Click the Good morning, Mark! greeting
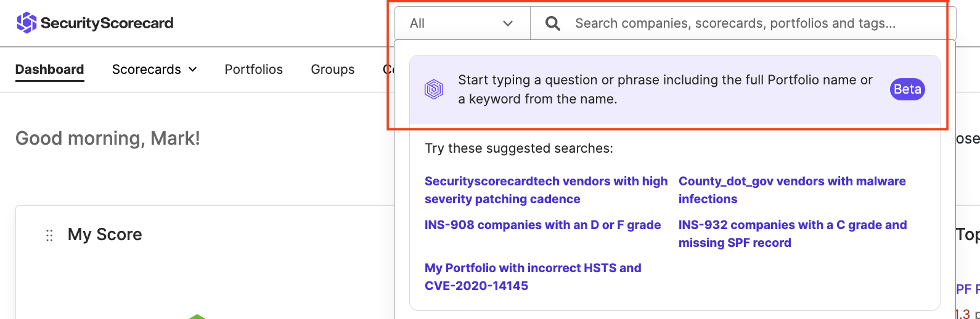980x319 pixels. (108, 139)
